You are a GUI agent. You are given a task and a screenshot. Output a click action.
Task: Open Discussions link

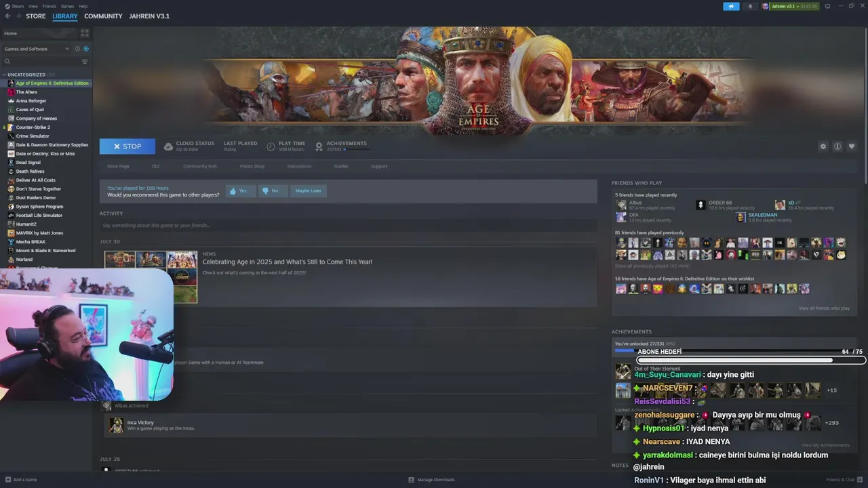pyautogui.click(x=299, y=166)
